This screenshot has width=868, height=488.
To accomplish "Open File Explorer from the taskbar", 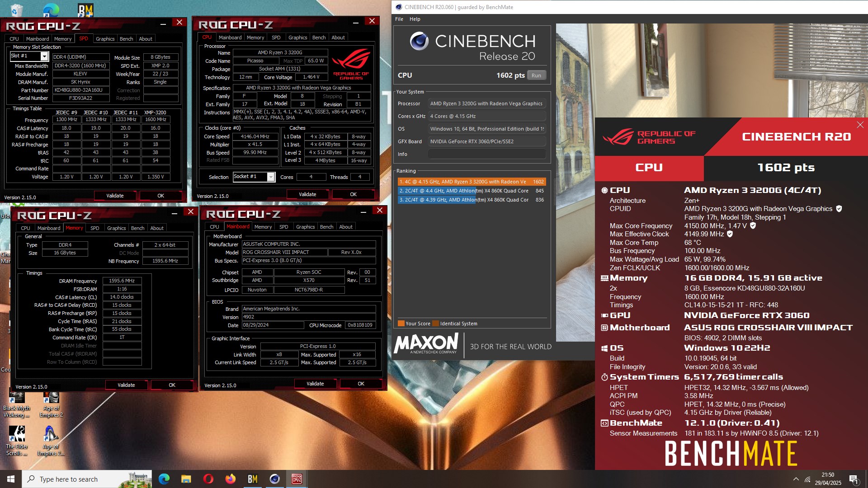I will (186, 479).
